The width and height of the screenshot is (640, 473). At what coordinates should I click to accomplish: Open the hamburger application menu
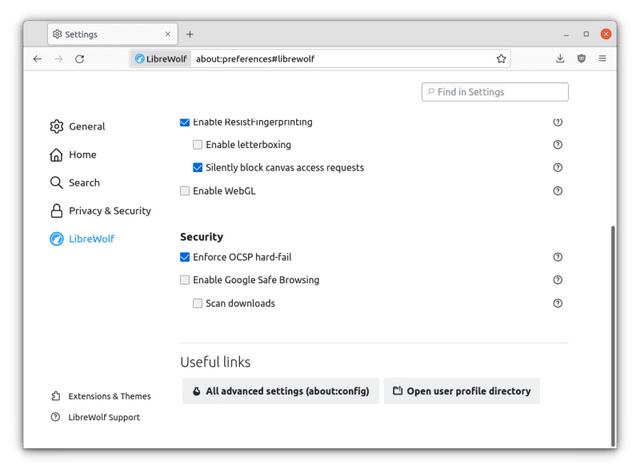(x=602, y=58)
